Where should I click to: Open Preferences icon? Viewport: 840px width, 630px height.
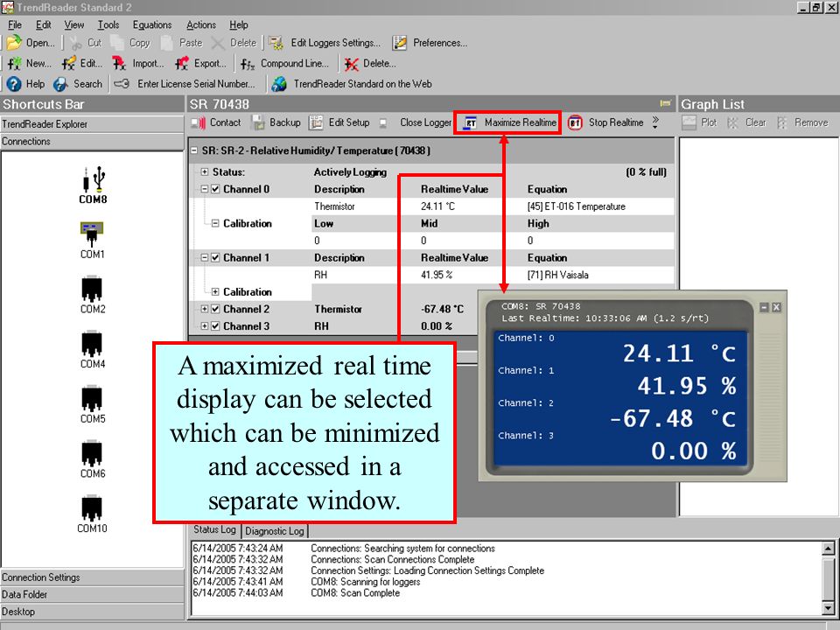tap(400, 43)
